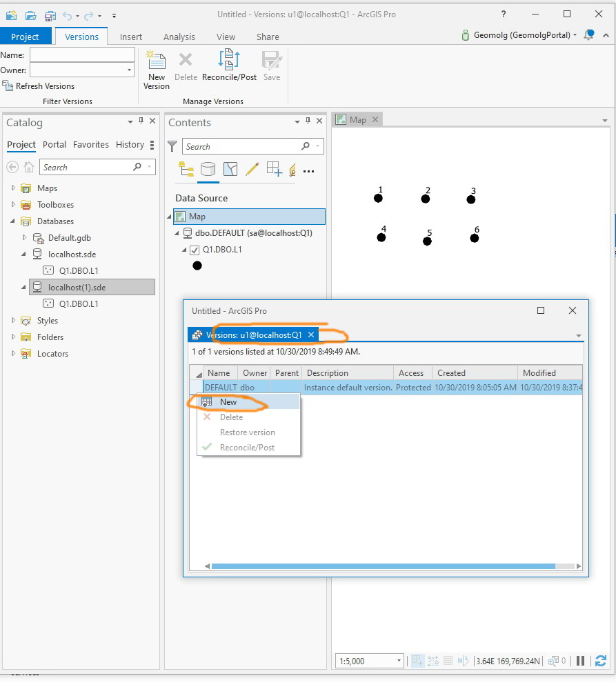Click the redo arrow icon
The image size is (616, 687).
(89, 16)
